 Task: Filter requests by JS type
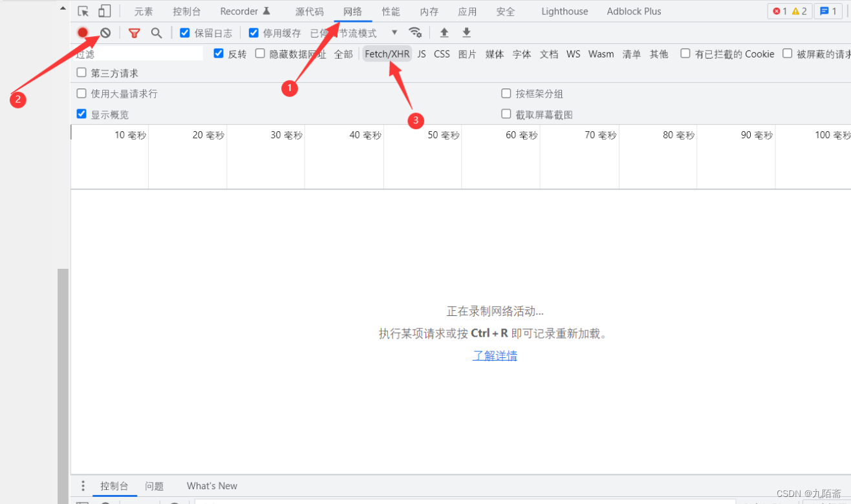point(422,54)
